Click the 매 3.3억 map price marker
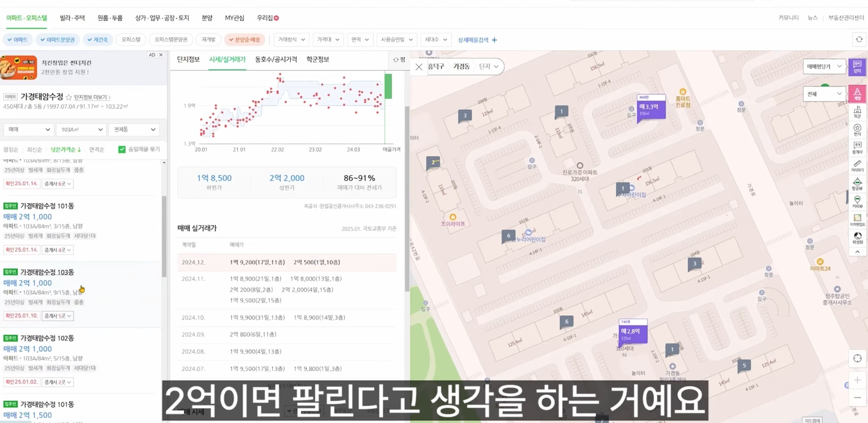 [651, 108]
